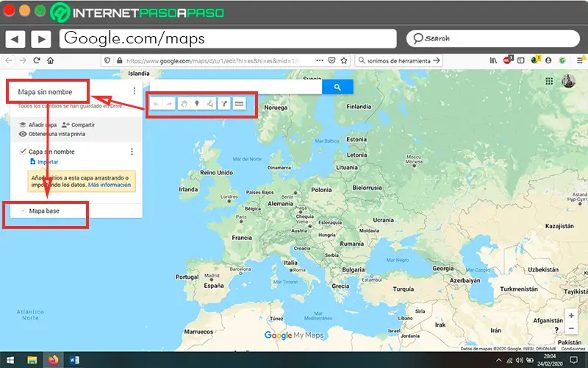The width and height of the screenshot is (588, 368).
Task: Click Añadir capa
Action: pos(38,124)
